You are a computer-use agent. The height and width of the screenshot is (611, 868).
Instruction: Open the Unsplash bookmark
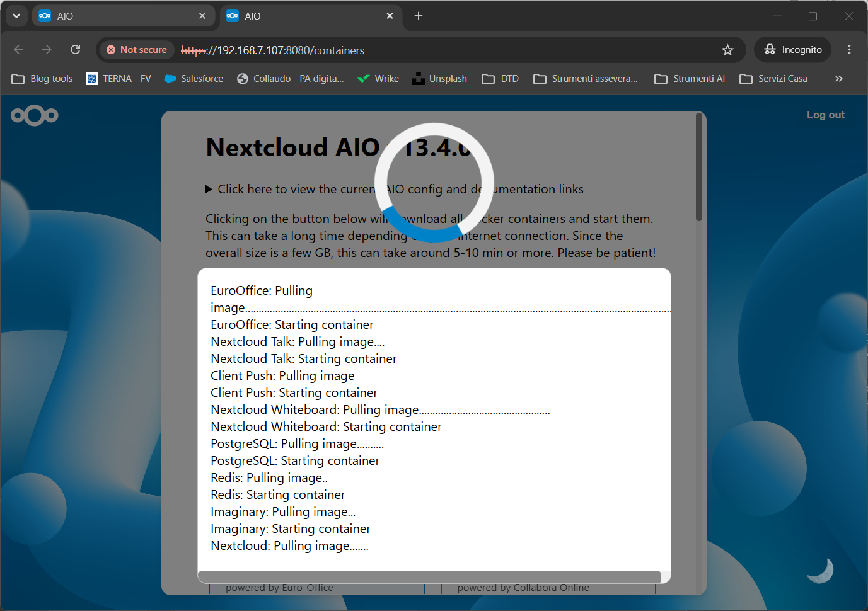[439, 79]
